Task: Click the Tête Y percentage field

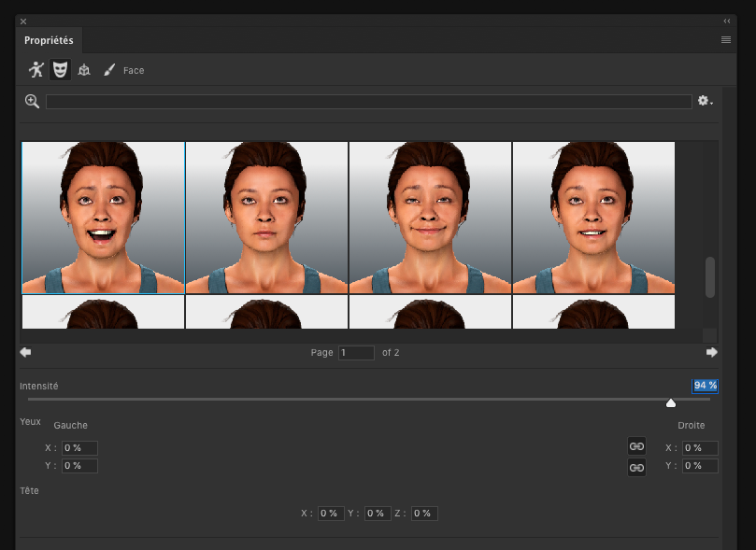Action: click(377, 514)
